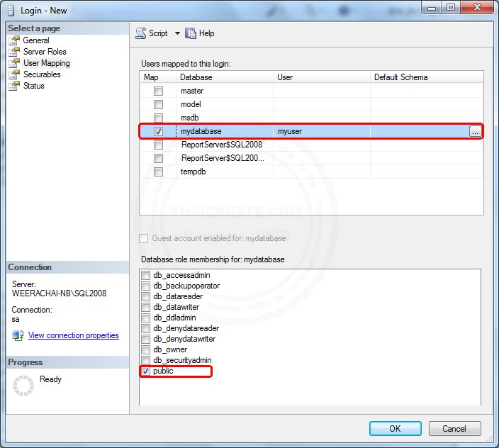Enable db_ddladmin role membership
This screenshot has height=448, width=499.
[146, 318]
